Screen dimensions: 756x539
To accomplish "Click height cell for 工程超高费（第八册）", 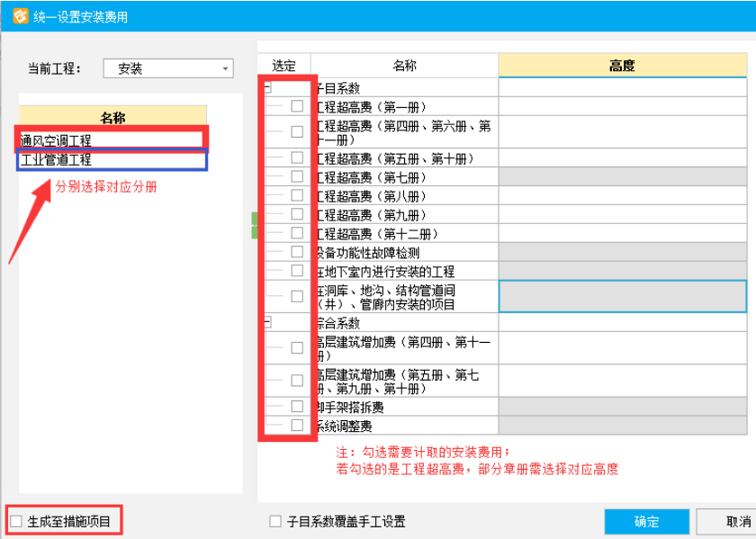I will (x=623, y=196).
